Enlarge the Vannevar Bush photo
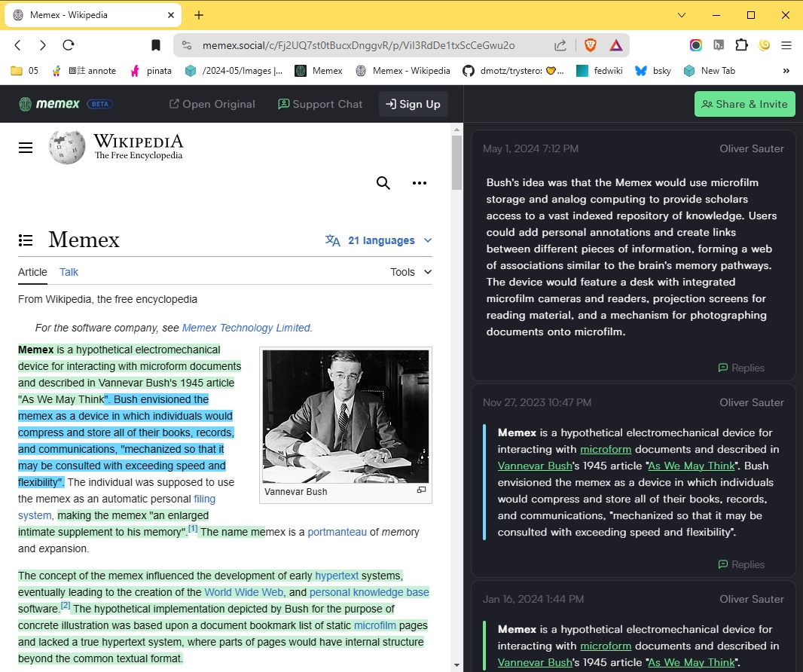 pyautogui.click(x=346, y=416)
